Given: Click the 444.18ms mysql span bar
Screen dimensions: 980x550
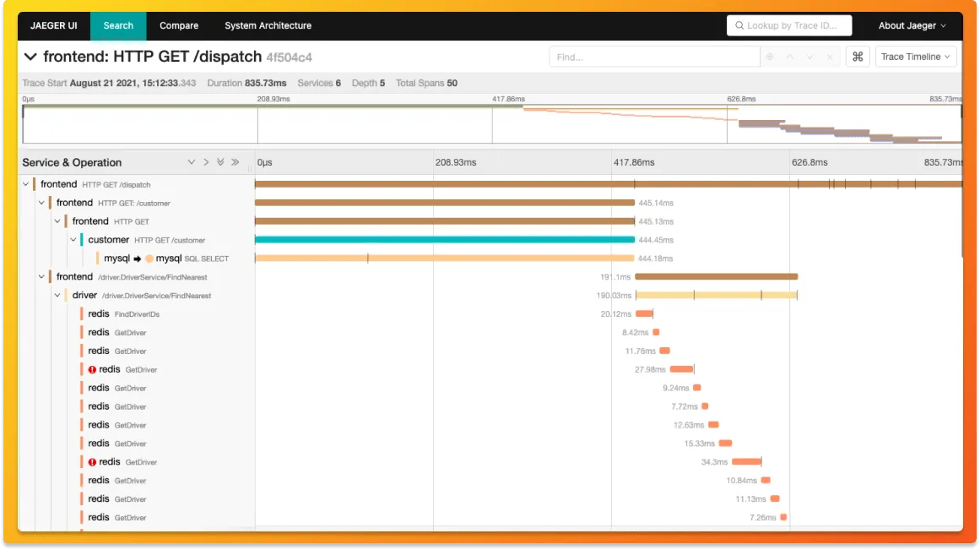Looking at the screenshot, I should [x=444, y=259].
